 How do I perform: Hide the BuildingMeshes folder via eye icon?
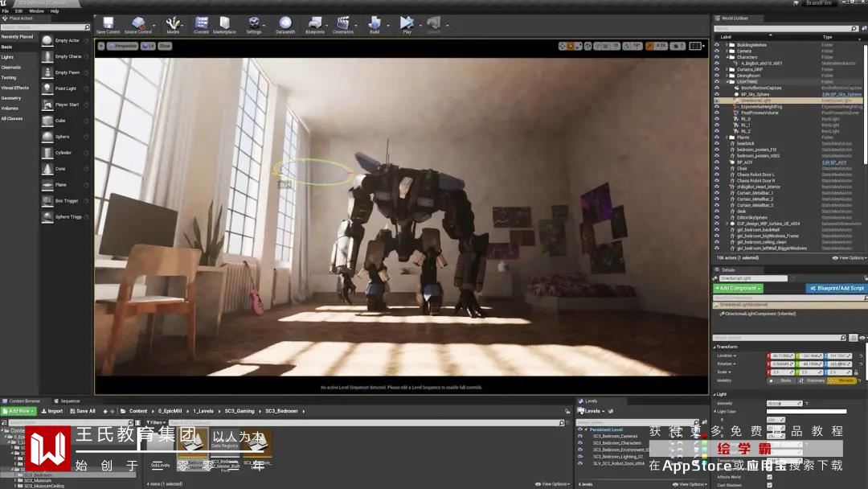coord(717,45)
